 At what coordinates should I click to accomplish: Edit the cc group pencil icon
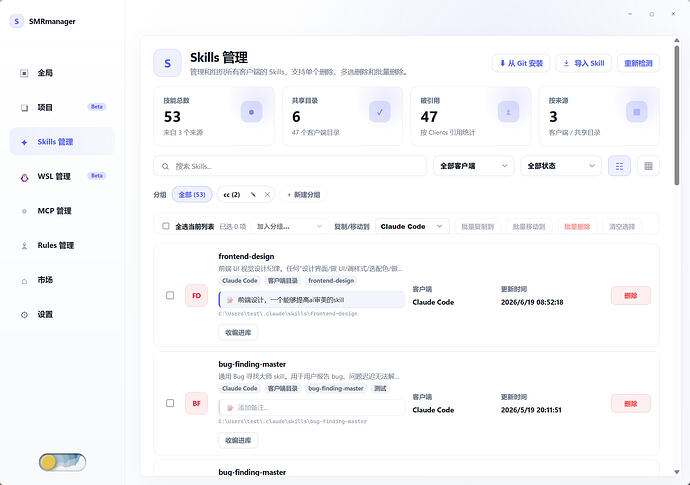pyautogui.click(x=253, y=195)
